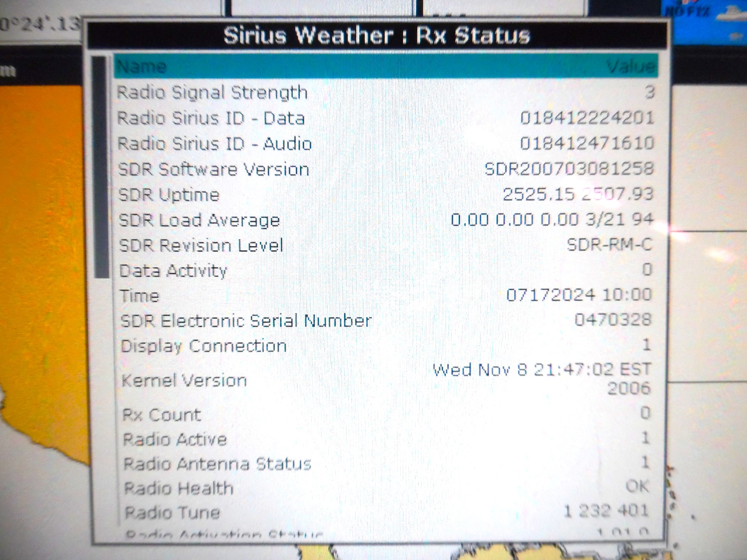Select the SDR Software Version label
The height and width of the screenshot is (560, 747).
213,170
